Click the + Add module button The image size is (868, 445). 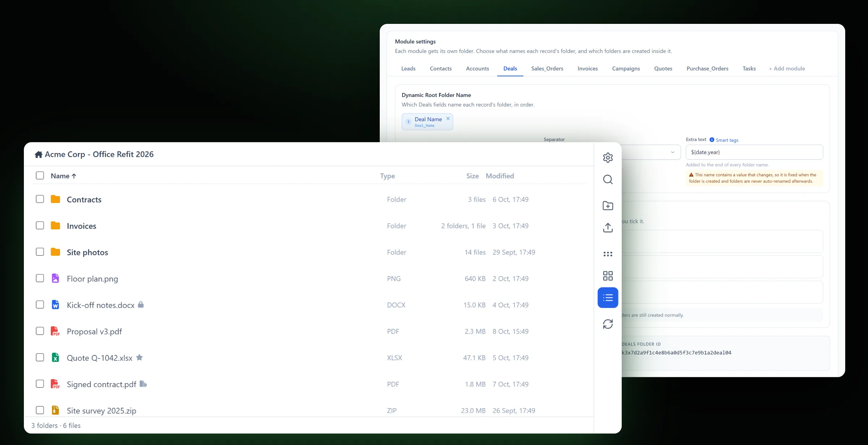tap(787, 68)
